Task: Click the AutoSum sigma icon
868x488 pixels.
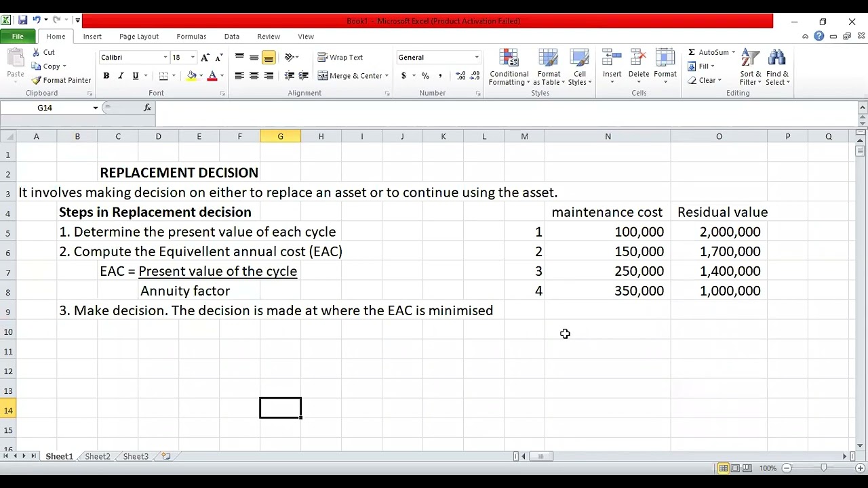Action: (692, 52)
